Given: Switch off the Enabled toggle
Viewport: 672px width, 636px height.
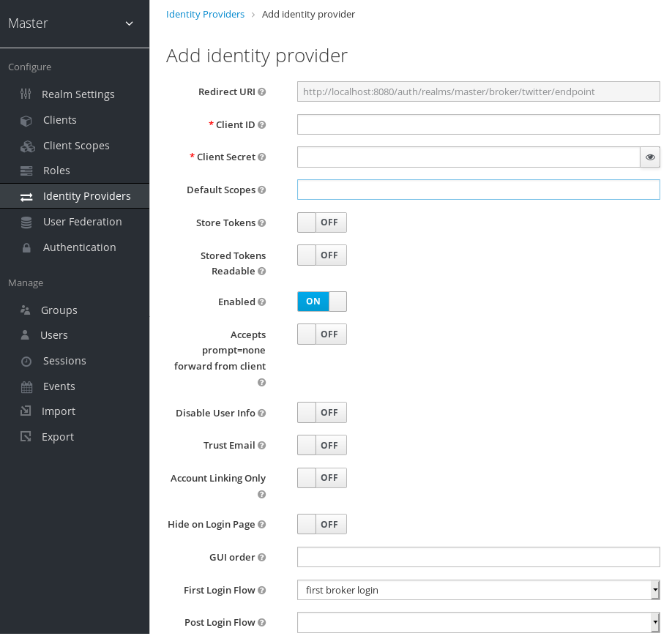Looking at the screenshot, I should [x=322, y=302].
